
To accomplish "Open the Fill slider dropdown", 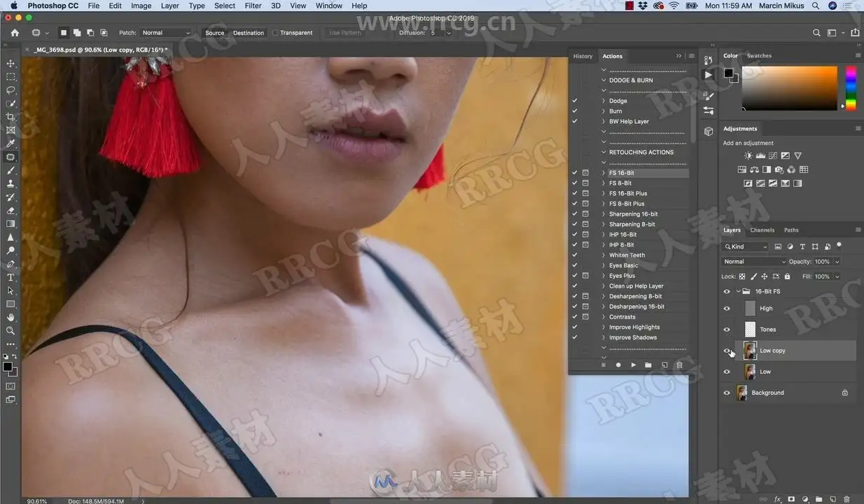I will (x=837, y=276).
